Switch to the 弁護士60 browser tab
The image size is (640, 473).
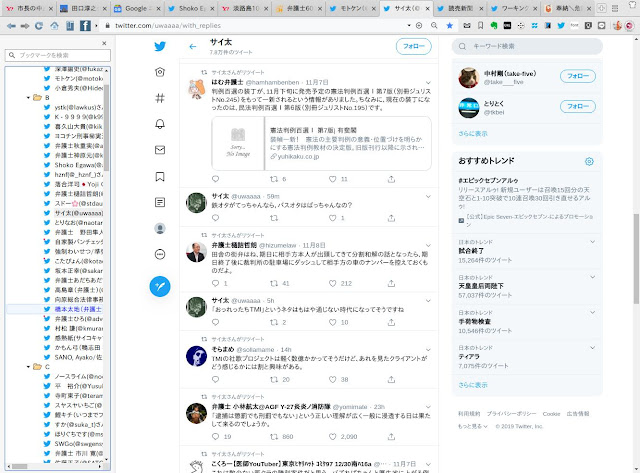click(298, 8)
